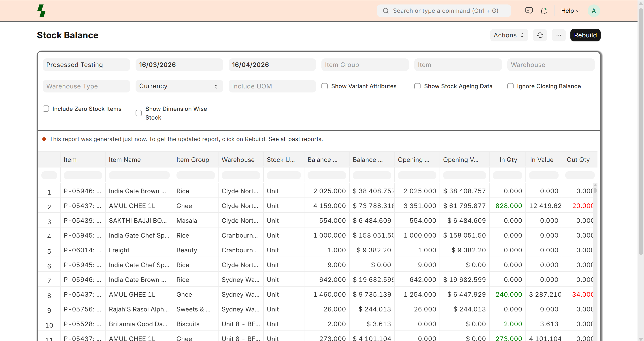Open the chat messages icon
Viewport: 644px width, 341px height.
coord(529,11)
